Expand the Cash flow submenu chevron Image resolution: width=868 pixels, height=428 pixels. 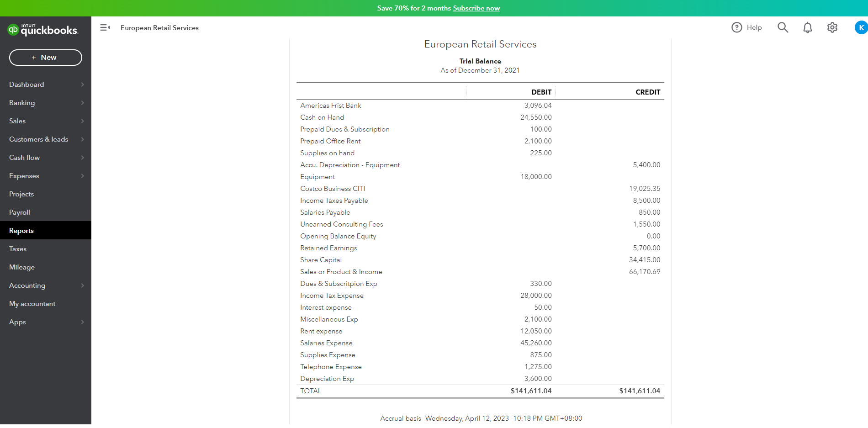[83, 158]
